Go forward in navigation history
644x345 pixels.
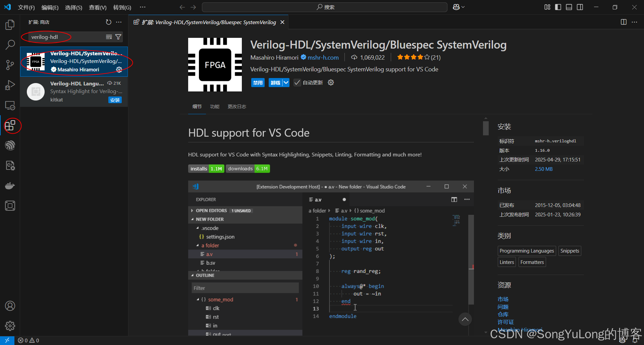[x=193, y=7]
